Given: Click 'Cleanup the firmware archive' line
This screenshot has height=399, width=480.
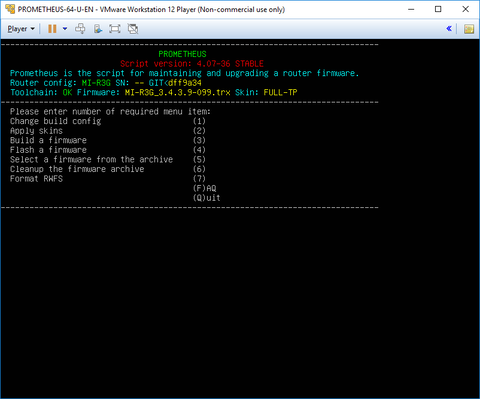Looking at the screenshot, I should (x=77, y=169).
